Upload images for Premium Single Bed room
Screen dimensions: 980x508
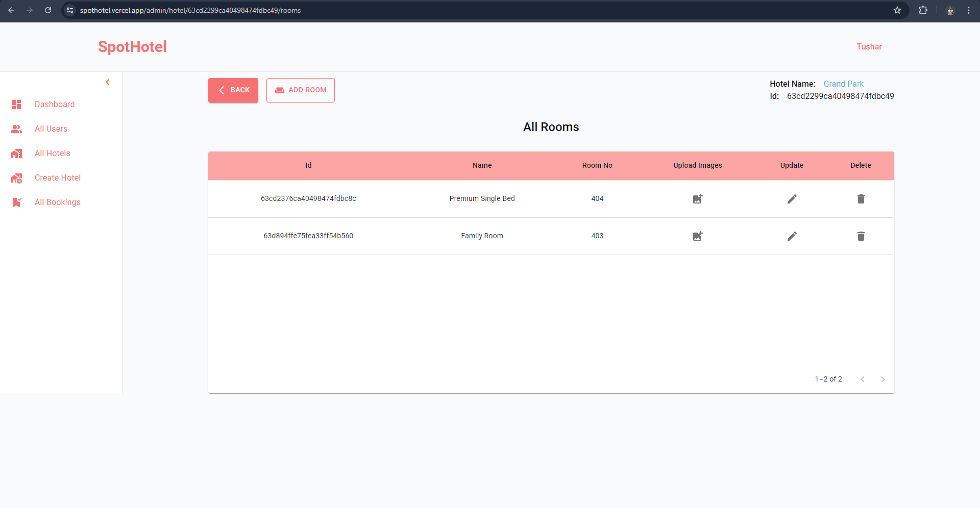click(x=697, y=199)
